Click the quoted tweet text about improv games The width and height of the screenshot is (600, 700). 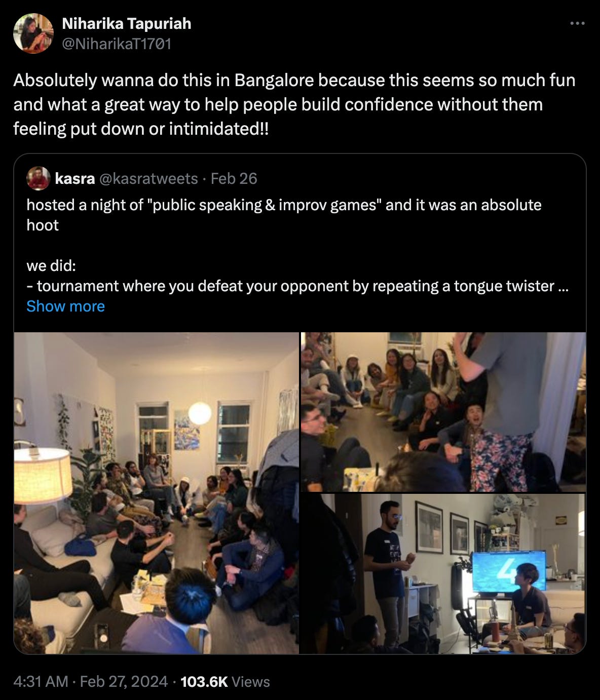click(x=284, y=215)
